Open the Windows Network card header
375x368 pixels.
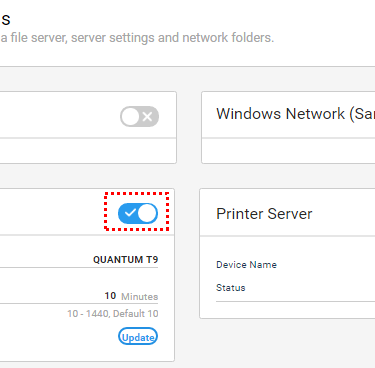tap(289, 114)
